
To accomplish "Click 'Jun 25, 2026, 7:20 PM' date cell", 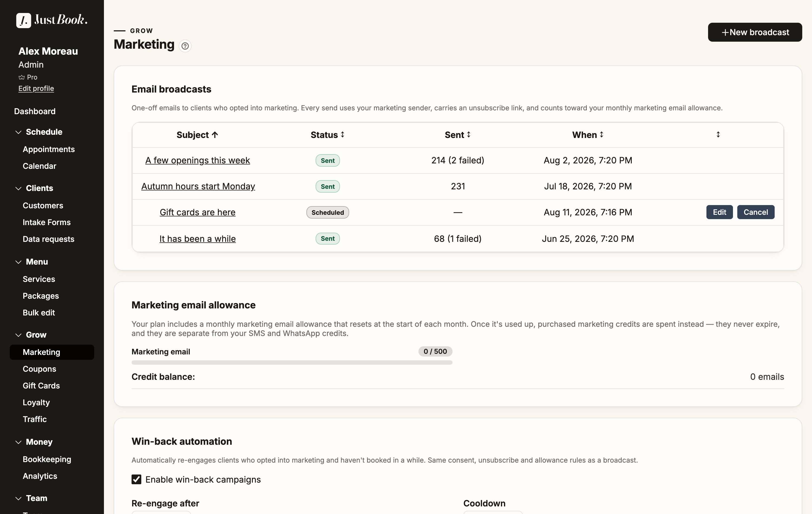I will pos(588,239).
